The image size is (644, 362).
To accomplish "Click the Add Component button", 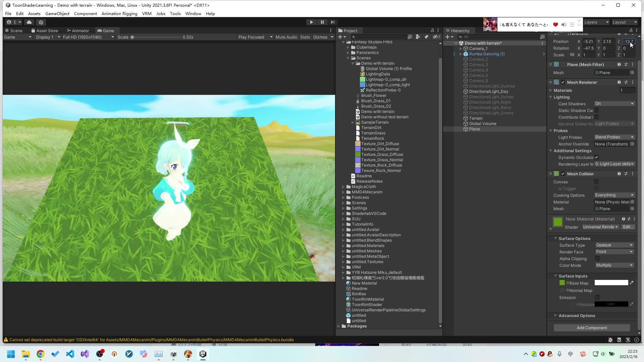I will point(592,327).
